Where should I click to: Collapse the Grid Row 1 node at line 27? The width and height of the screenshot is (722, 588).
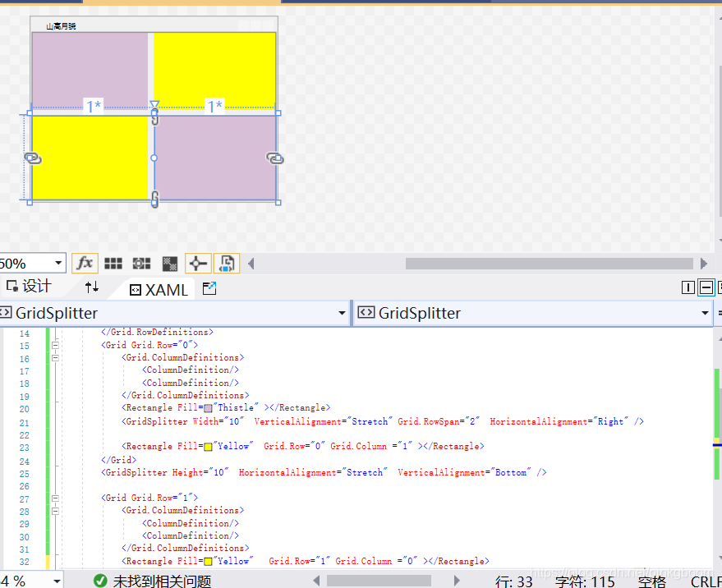[55, 498]
